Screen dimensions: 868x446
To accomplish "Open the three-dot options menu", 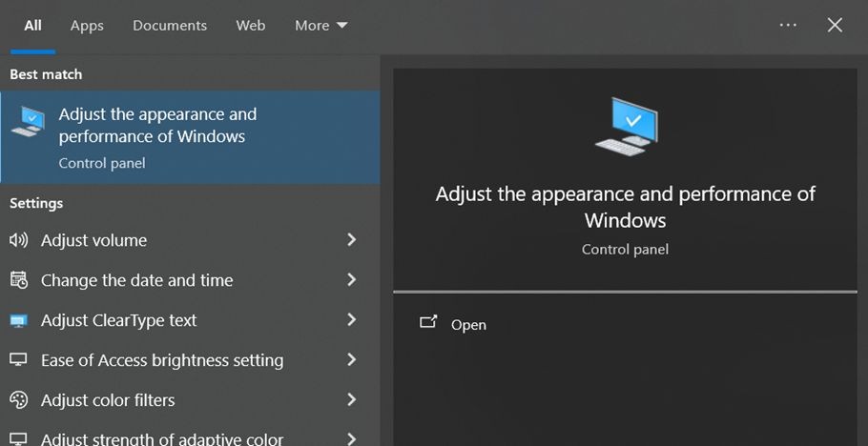I will pos(788,26).
